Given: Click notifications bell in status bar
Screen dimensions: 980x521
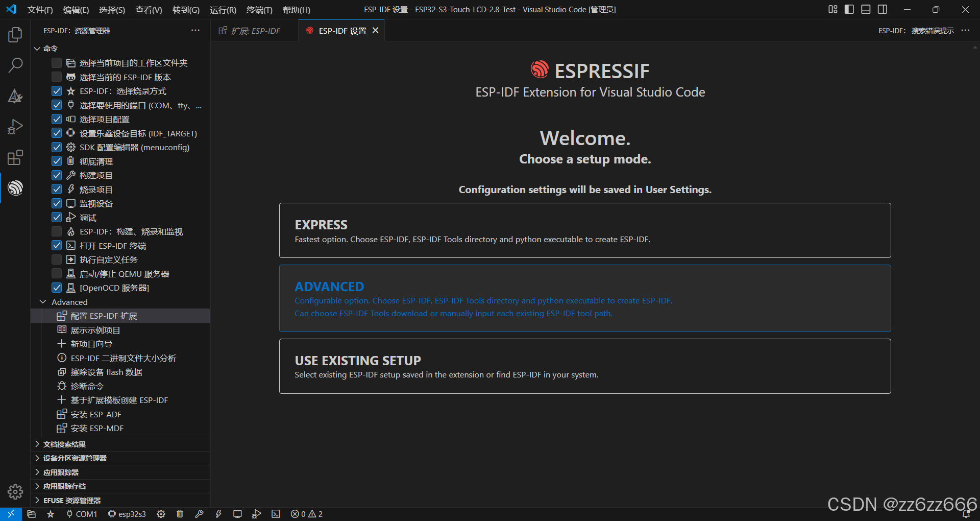Looking at the screenshot, I should pos(966,514).
